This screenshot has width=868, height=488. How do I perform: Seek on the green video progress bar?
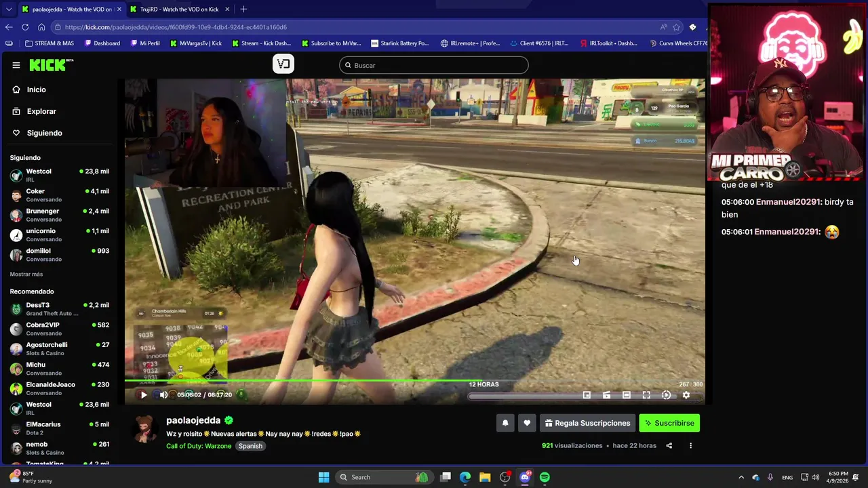coord(414,380)
